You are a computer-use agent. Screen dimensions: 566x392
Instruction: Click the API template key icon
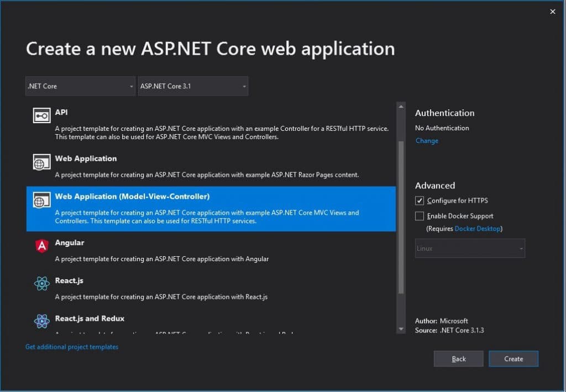41,116
